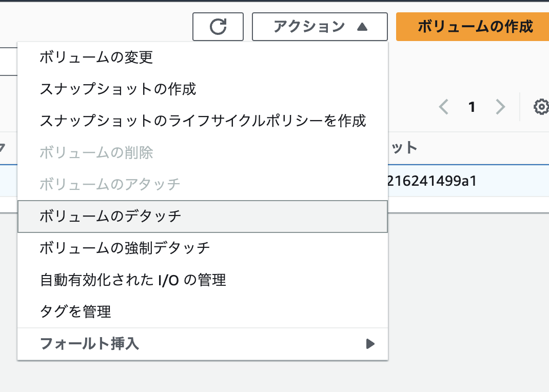
Task: Click page number 1 in pagination
Action: (x=472, y=107)
